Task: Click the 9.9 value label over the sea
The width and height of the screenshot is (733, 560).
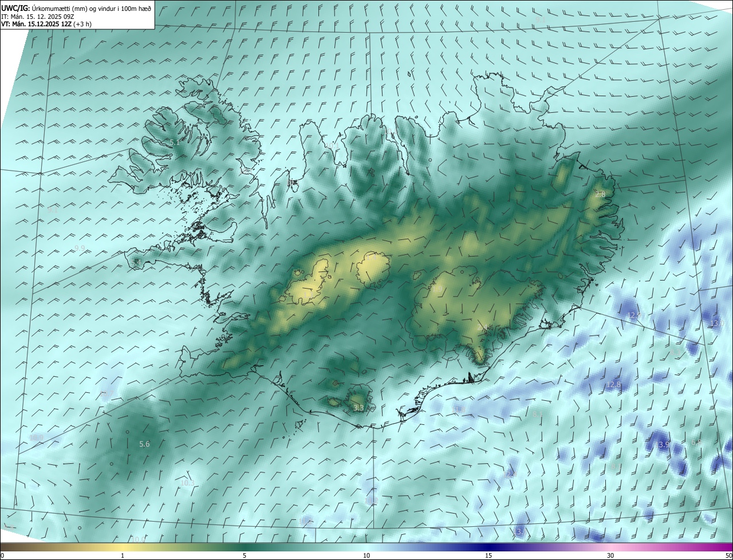Action: (80, 248)
